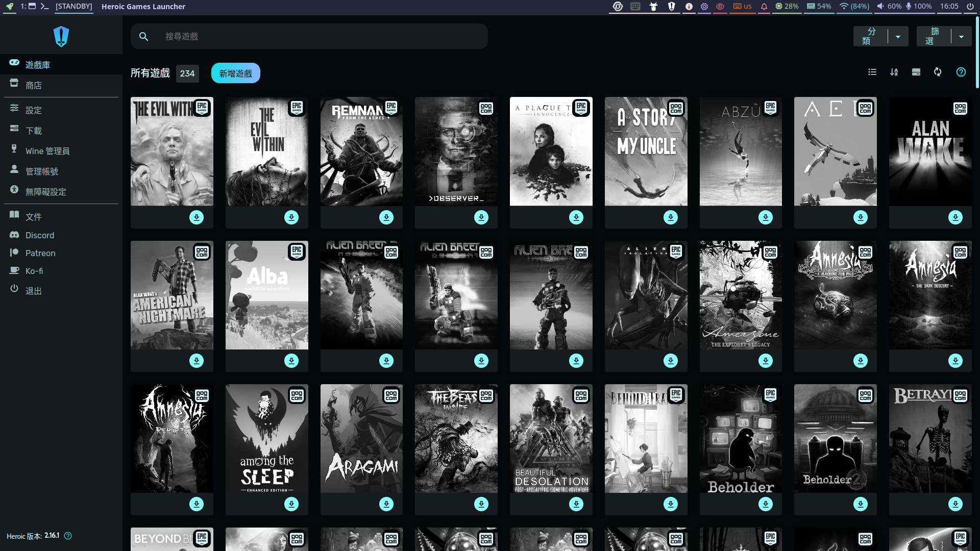Download A Plague Tale Innocence
Screen dimensions: 980x551
576,217
